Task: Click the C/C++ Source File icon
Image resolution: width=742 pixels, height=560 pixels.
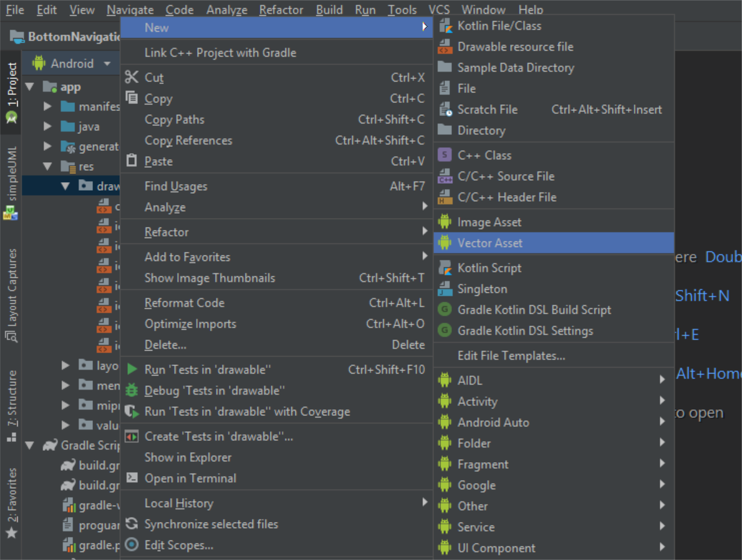Action: click(445, 176)
